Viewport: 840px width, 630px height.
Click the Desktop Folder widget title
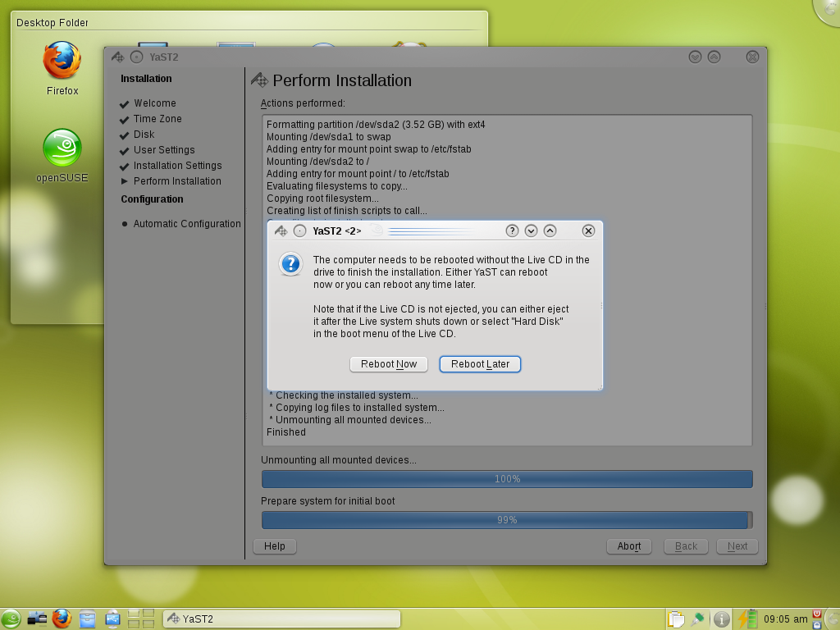tap(52, 22)
